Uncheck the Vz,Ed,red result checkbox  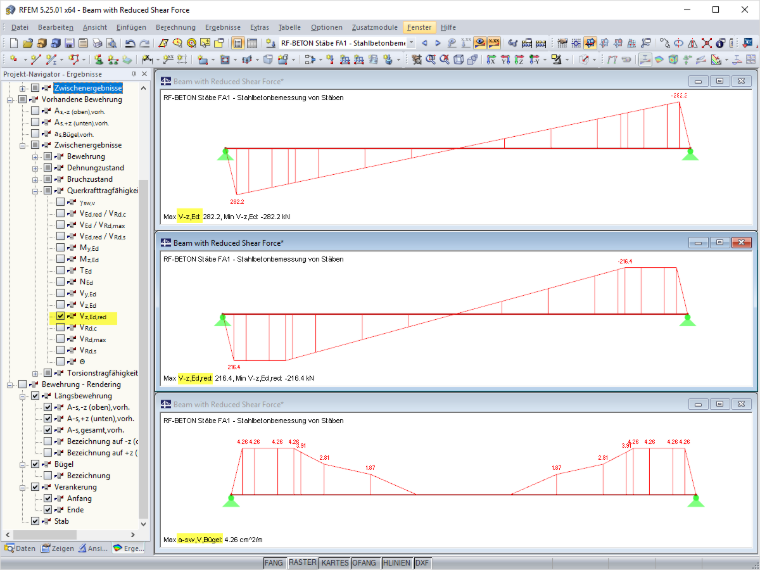[60, 316]
